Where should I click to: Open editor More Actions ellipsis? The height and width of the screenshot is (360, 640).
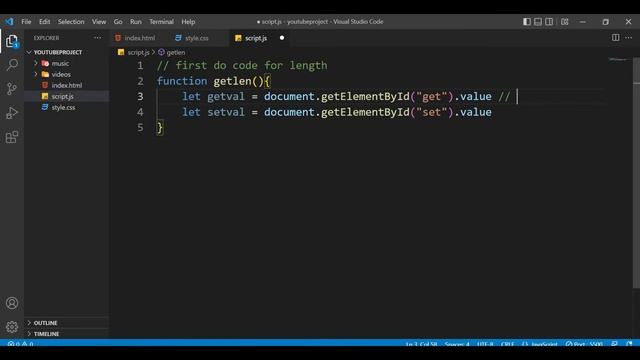pyautogui.click(x=628, y=38)
